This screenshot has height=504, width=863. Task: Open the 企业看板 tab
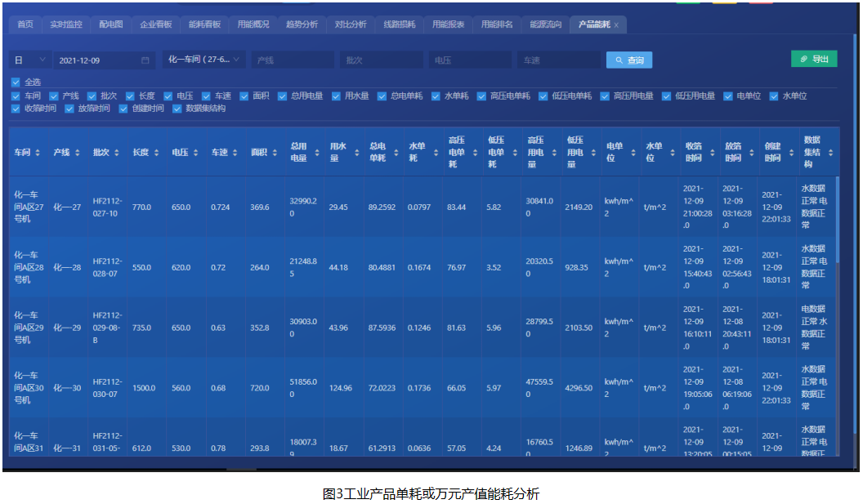click(x=156, y=25)
